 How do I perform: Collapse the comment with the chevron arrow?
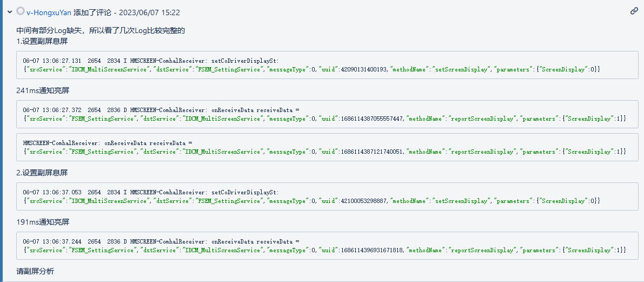pyautogui.click(x=10, y=12)
